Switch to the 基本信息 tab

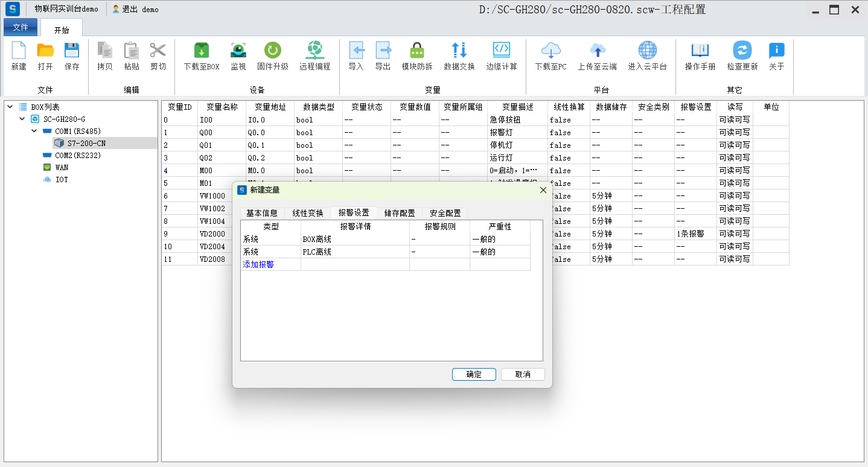(262, 213)
